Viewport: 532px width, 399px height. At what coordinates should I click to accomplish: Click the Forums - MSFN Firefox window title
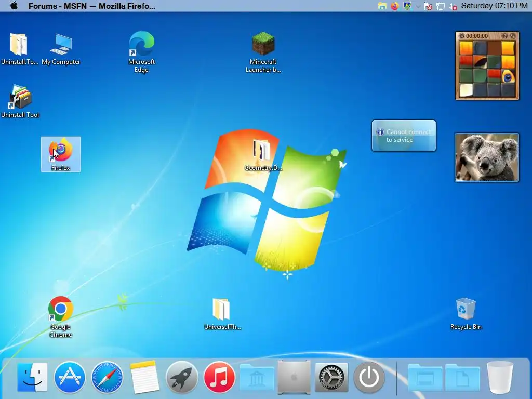(91, 6)
